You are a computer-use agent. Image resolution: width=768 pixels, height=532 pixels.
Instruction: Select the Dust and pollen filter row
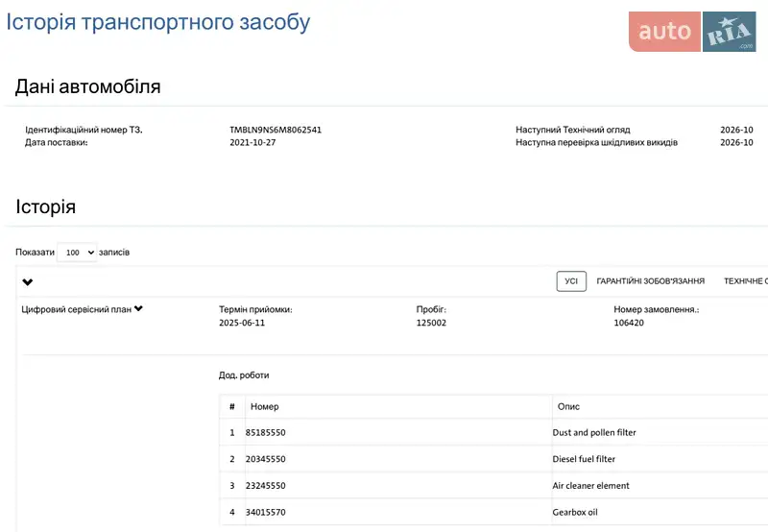tap(594, 433)
